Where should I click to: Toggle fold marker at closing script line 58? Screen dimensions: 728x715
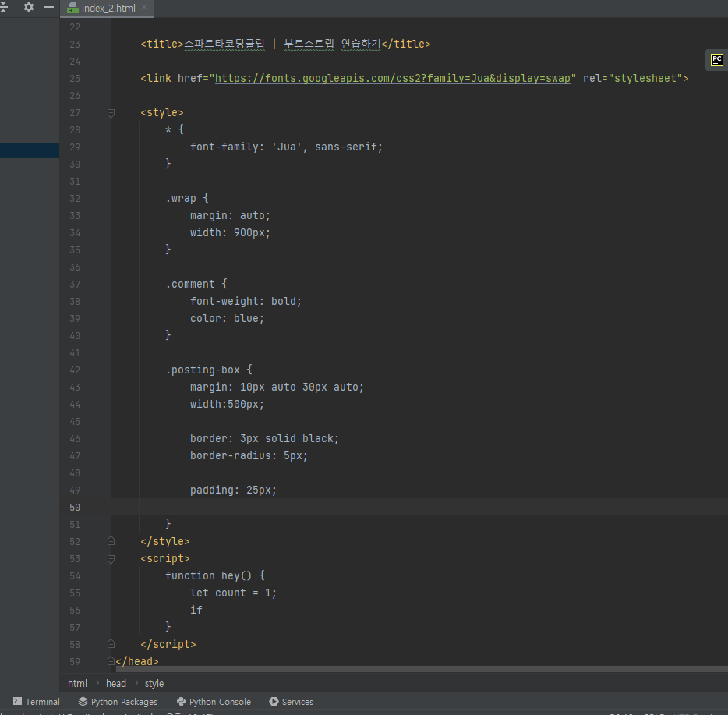point(111,644)
